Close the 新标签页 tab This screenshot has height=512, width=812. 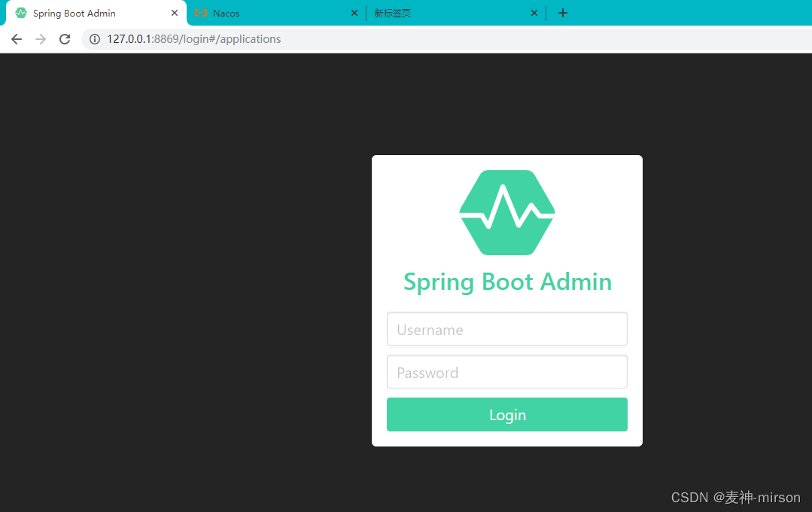(534, 13)
